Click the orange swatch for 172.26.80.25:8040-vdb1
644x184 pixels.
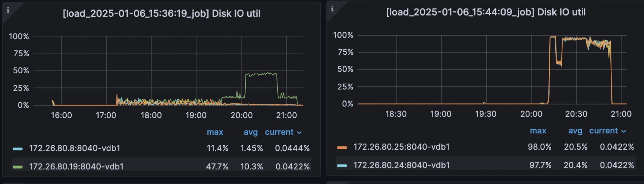tap(342, 147)
